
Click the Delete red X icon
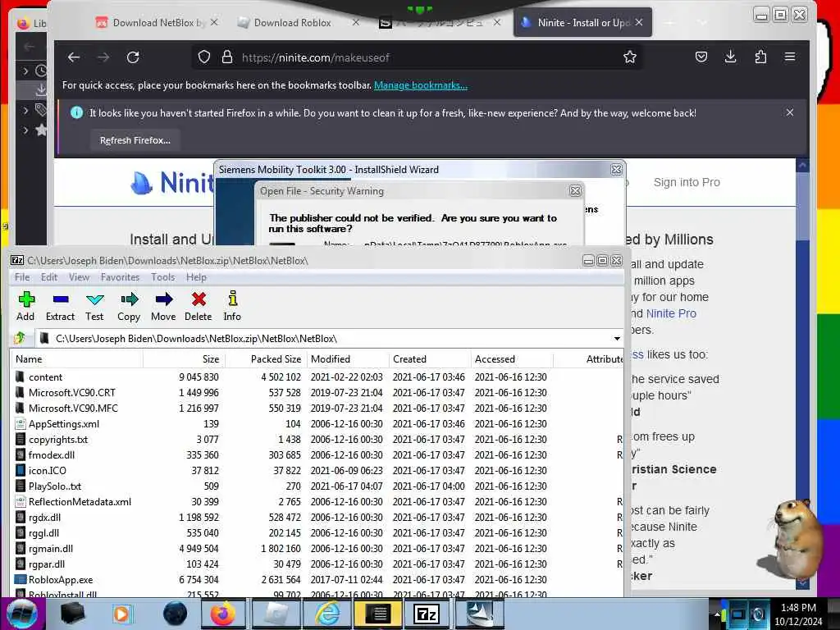[x=199, y=299]
